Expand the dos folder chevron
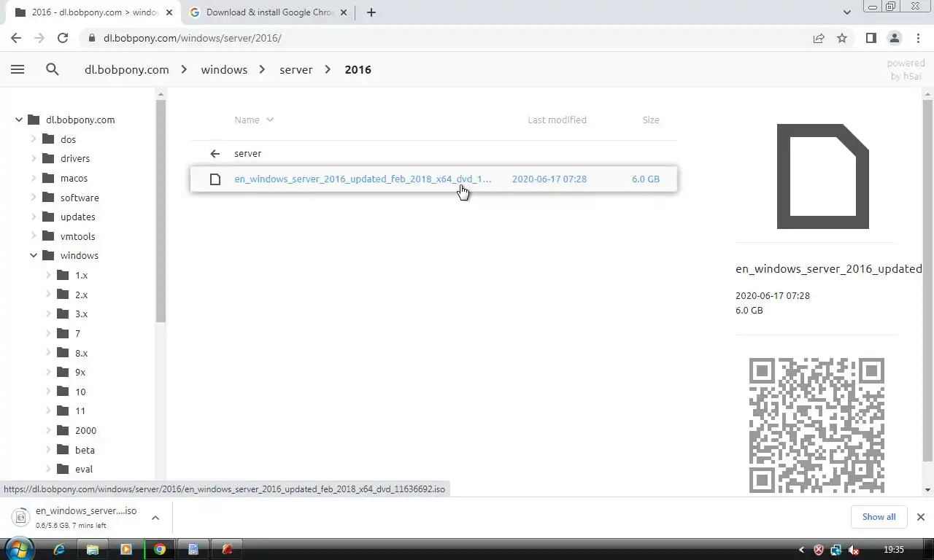 pos(34,139)
